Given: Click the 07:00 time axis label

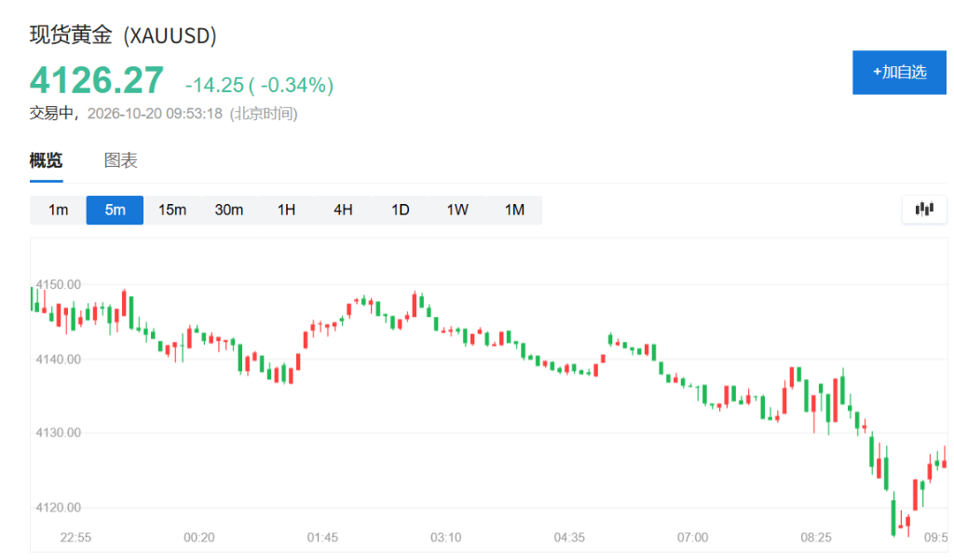Looking at the screenshot, I should [x=693, y=538].
